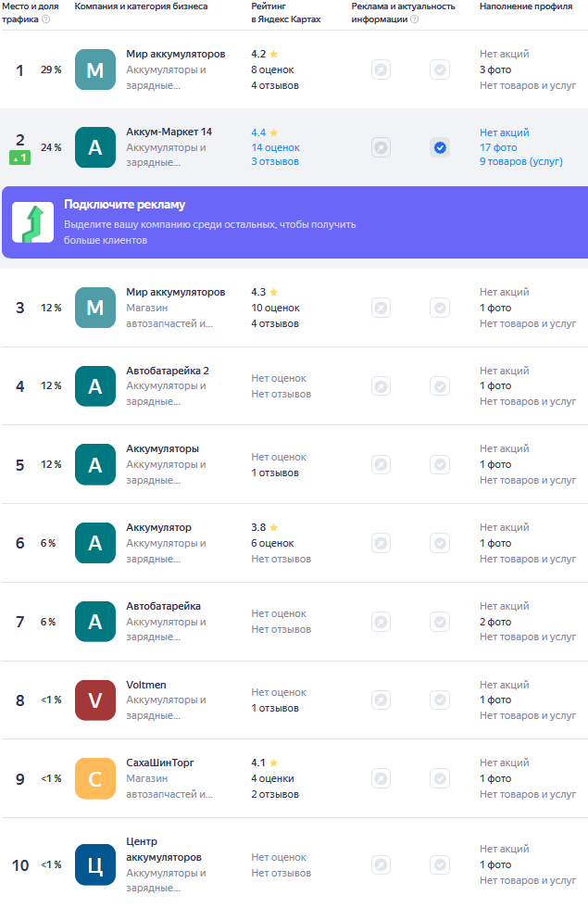Image resolution: width=588 pixels, height=908 pixels.
Task: Click '6 оценок' text
Action: [x=272, y=543]
